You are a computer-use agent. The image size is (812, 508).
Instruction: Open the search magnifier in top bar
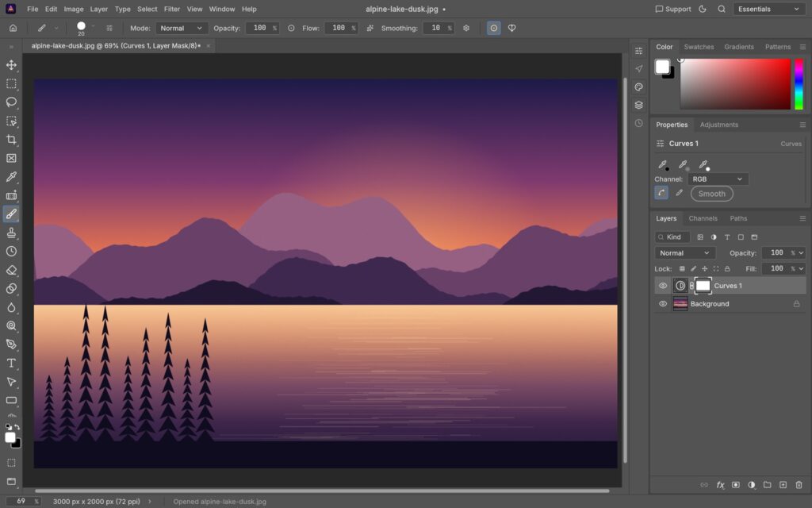[722, 9]
